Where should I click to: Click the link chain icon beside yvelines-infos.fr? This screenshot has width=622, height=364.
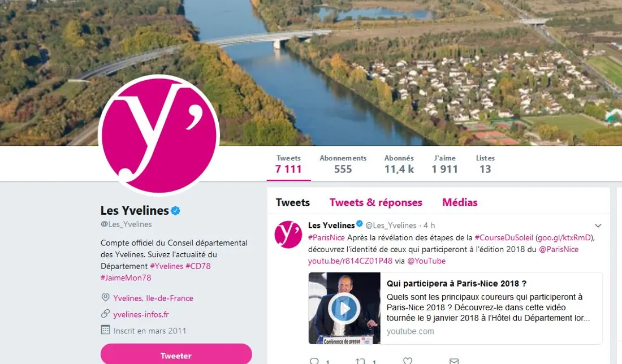pyautogui.click(x=105, y=314)
